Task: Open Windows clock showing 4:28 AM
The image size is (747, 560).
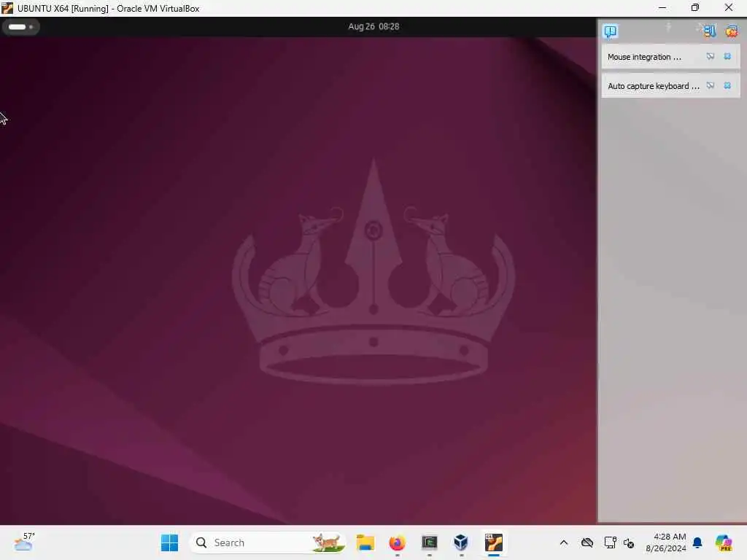Action: [x=666, y=542]
